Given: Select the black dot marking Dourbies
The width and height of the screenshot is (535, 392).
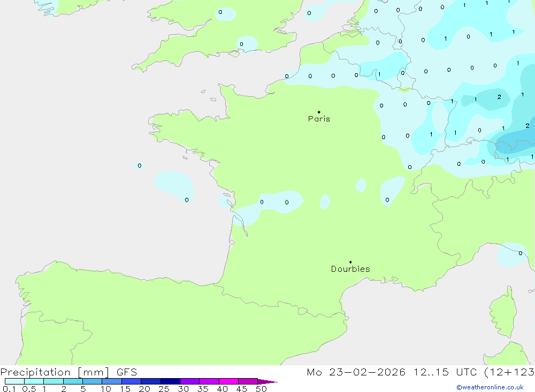Looking at the screenshot, I should [350, 262].
